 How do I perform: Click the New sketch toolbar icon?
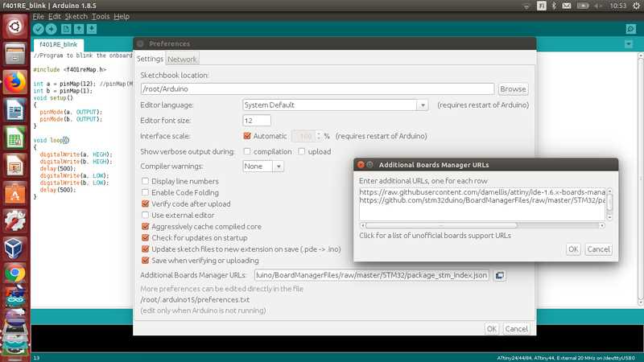(x=66, y=29)
